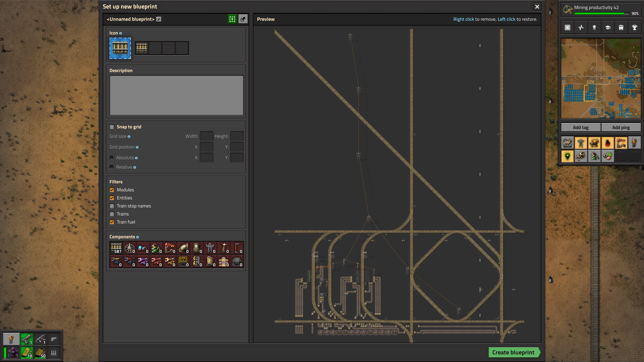
Task: Click the second empty blueprint icon slot
Action: pyautogui.click(x=155, y=48)
